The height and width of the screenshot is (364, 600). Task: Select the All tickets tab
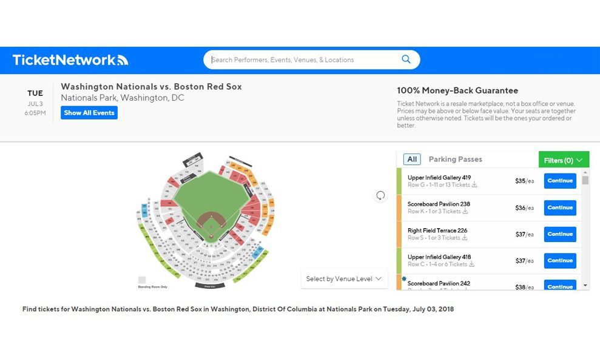412,159
